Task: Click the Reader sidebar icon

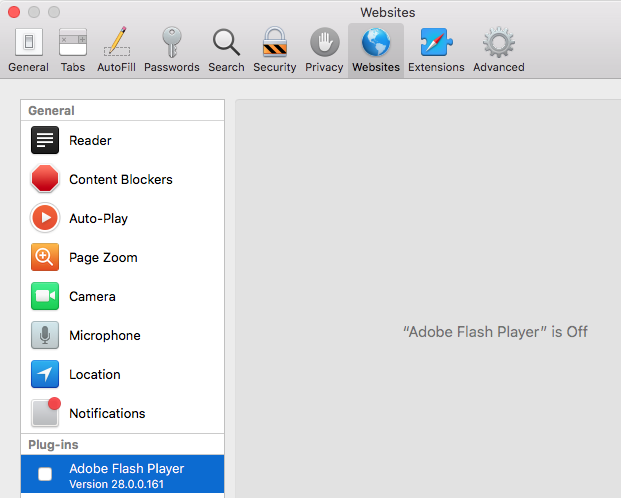Action: point(45,140)
